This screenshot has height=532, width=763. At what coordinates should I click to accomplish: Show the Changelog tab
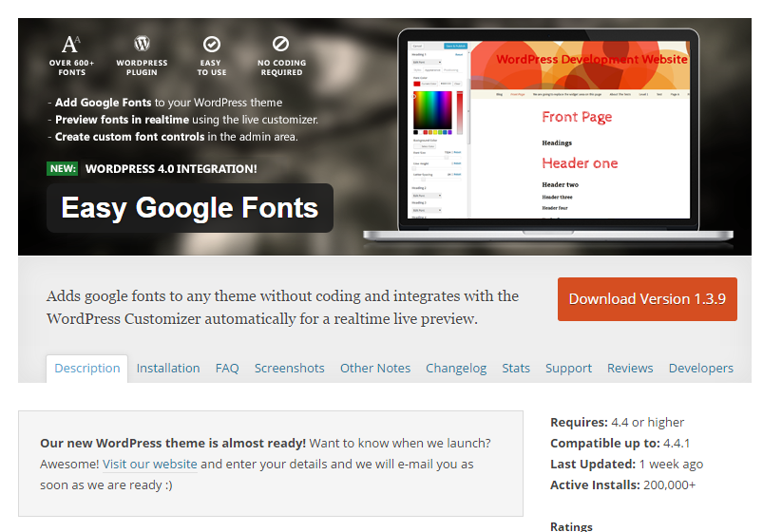pos(456,369)
